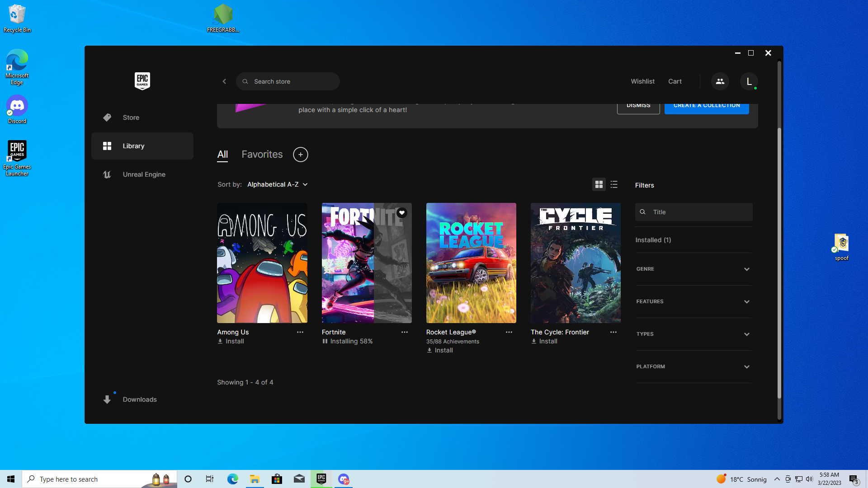Click the Epic Games logo in the sidebar
The width and height of the screenshot is (868, 488).
click(x=142, y=81)
